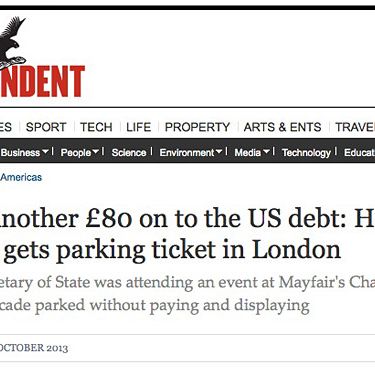The height and width of the screenshot is (375, 375).
Task: Go to the LIFE section
Action: pos(139,127)
